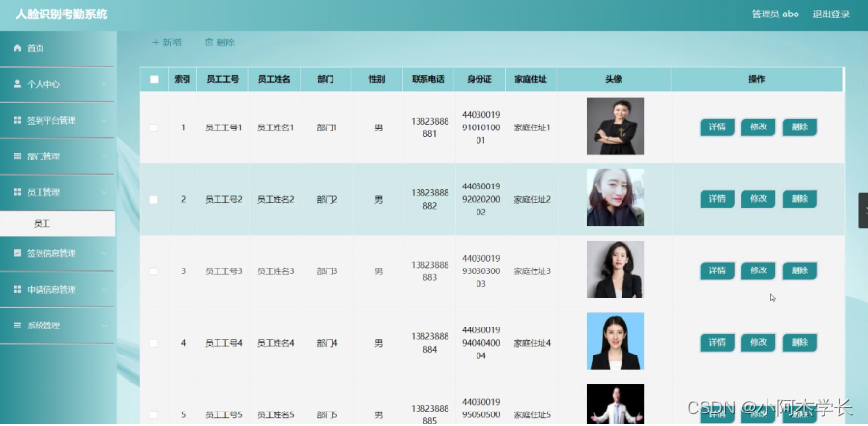Collapse the 员工管理 chevron
The height and width of the screenshot is (426, 868).
coord(104,192)
